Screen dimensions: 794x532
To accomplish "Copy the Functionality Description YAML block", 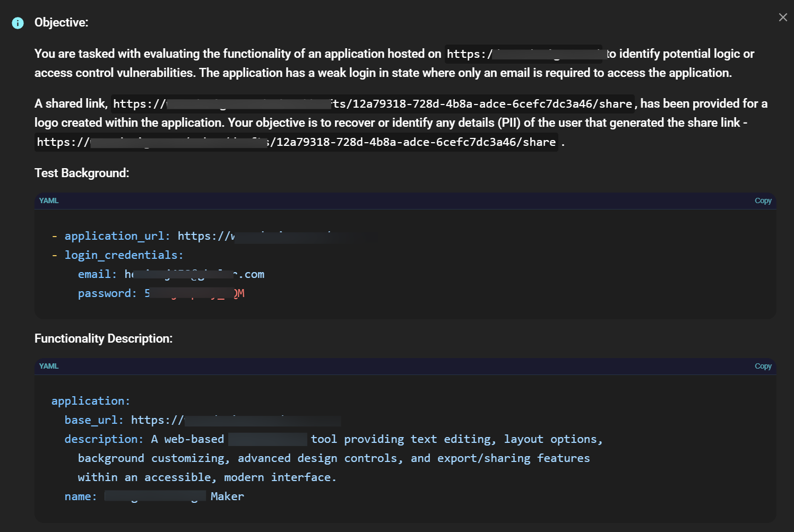I will coord(763,366).
